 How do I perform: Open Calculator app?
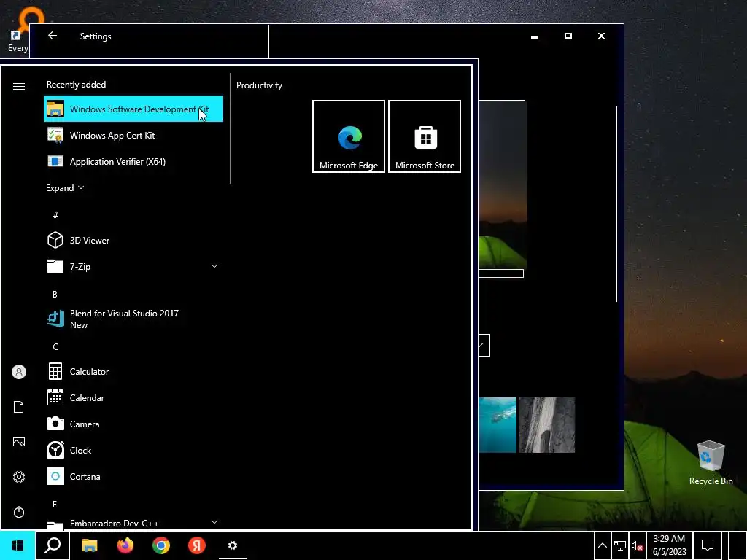point(133,371)
